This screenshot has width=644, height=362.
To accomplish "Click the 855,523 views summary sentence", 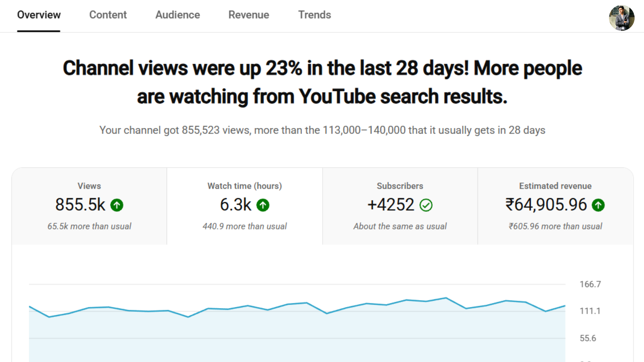I will (x=322, y=130).
